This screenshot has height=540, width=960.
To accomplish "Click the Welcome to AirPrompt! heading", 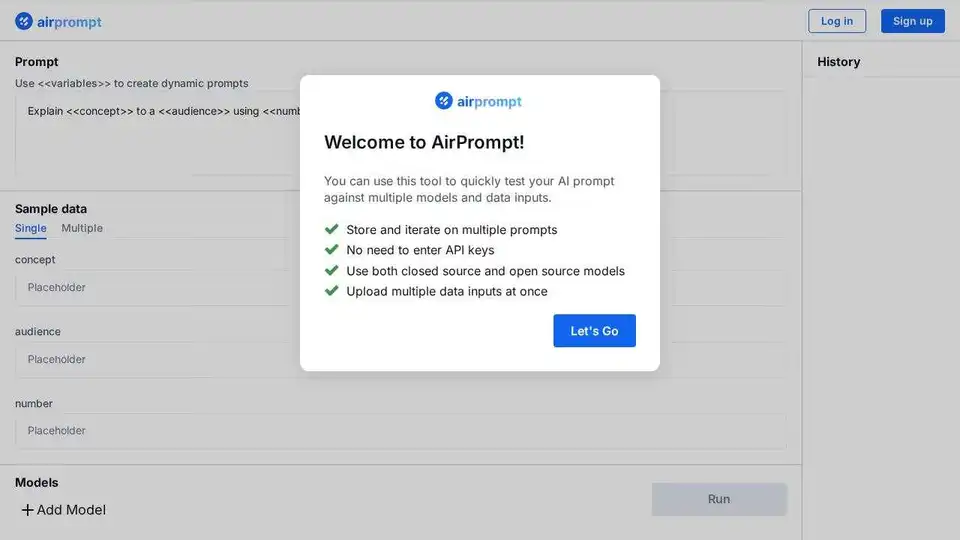I will click(424, 142).
